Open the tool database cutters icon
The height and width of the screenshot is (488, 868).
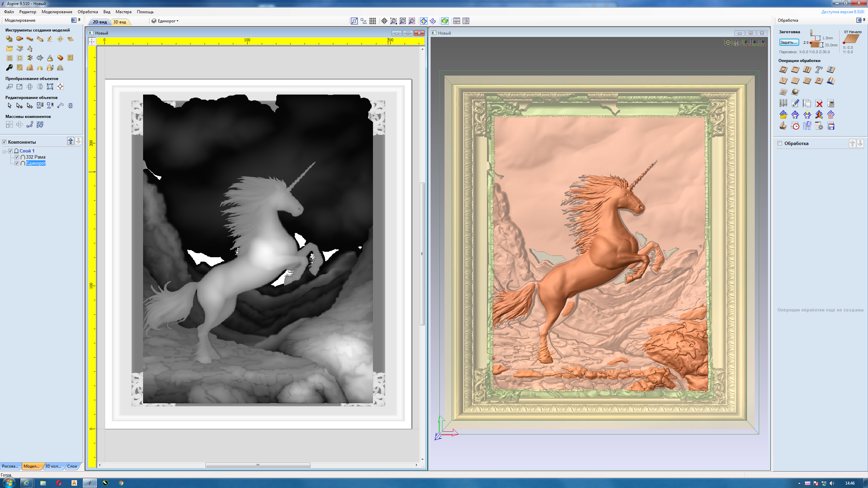coord(783,103)
